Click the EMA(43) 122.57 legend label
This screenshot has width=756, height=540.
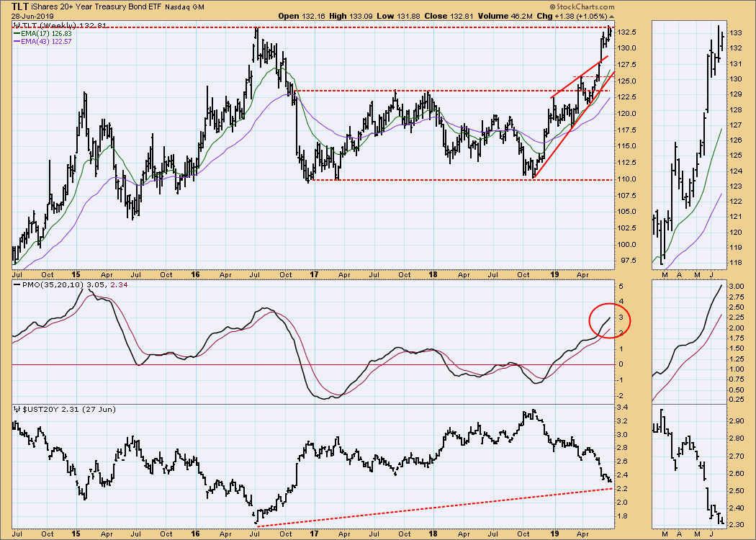coord(46,42)
